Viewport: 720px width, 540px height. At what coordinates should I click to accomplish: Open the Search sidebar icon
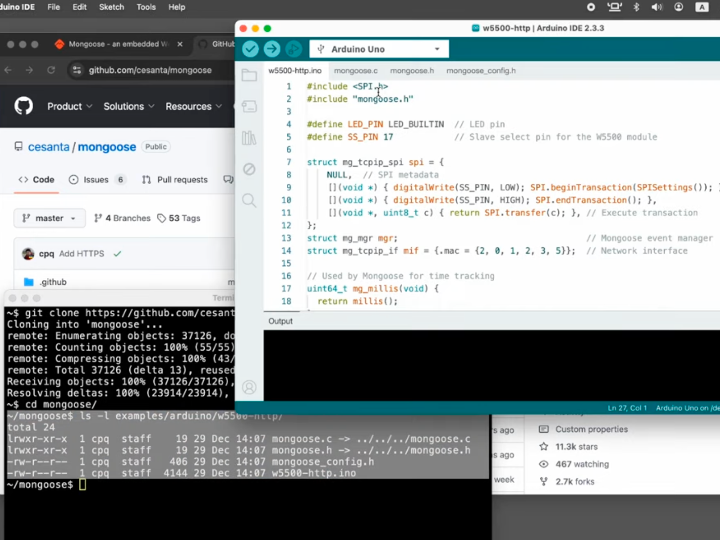249,200
